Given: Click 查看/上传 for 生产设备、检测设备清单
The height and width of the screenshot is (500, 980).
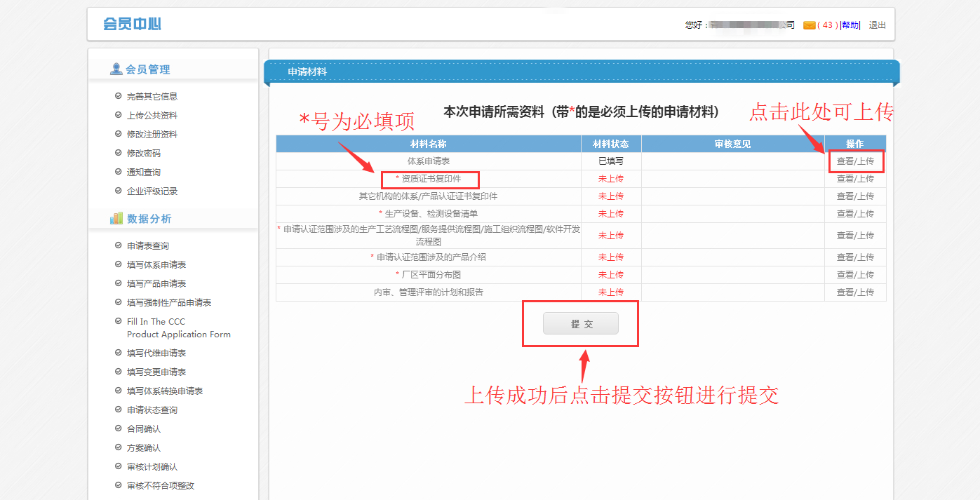Looking at the screenshot, I should (x=855, y=214).
